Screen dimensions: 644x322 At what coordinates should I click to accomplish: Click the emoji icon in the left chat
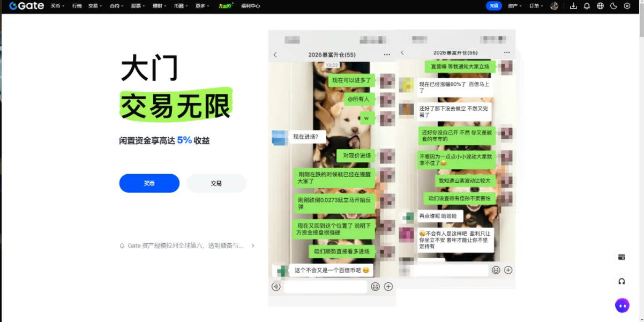pos(376,287)
